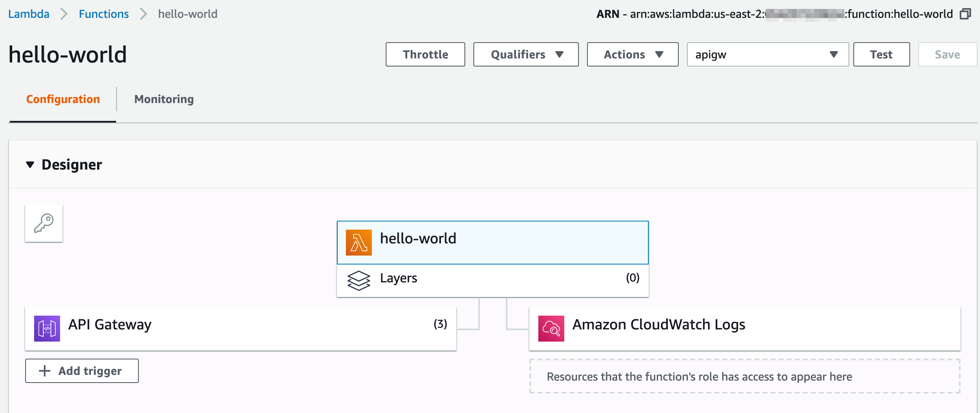
Task: Click the key permissions icon
Action: coord(44,223)
